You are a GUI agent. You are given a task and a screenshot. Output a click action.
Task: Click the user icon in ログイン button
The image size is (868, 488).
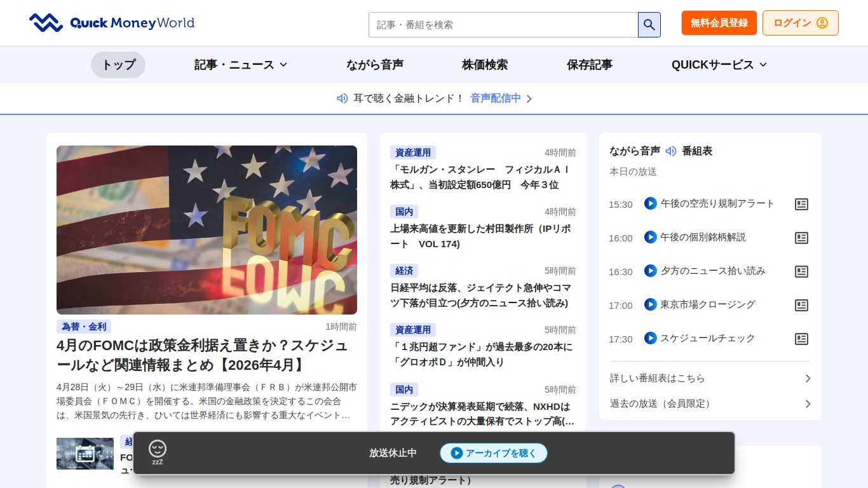tap(822, 23)
